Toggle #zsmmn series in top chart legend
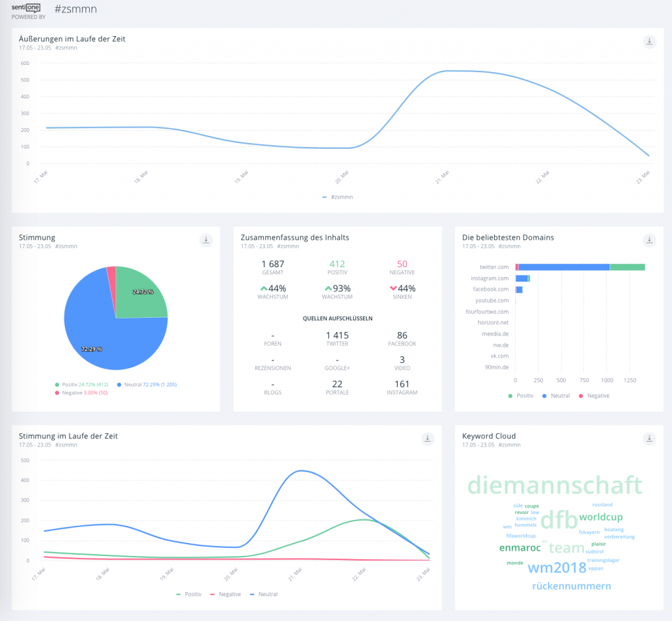672x621 pixels. 338,196
